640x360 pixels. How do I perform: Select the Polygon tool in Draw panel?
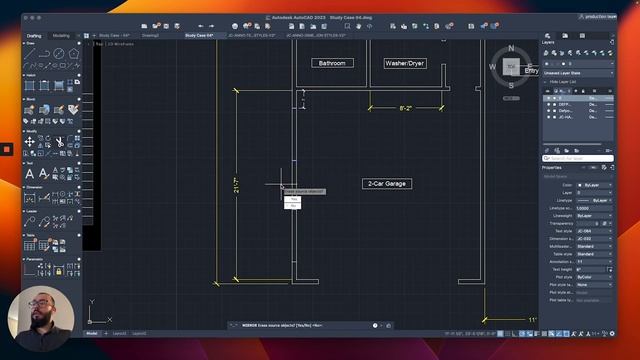click(x=73, y=53)
